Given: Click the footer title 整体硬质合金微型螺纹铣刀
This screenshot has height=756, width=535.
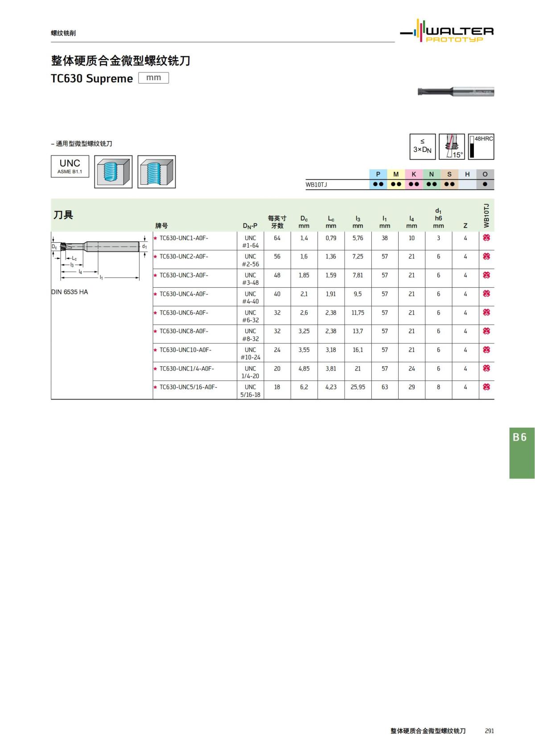Looking at the screenshot, I should (x=428, y=731).
